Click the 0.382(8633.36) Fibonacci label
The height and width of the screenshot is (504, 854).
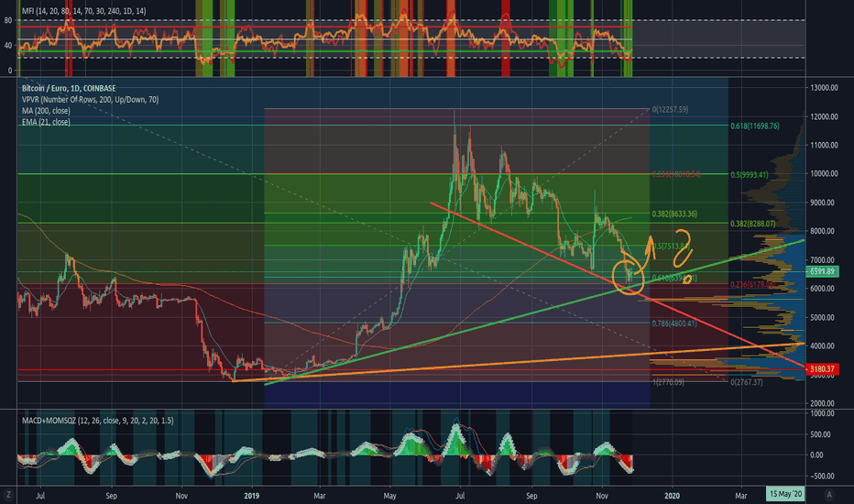tap(674, 214)
